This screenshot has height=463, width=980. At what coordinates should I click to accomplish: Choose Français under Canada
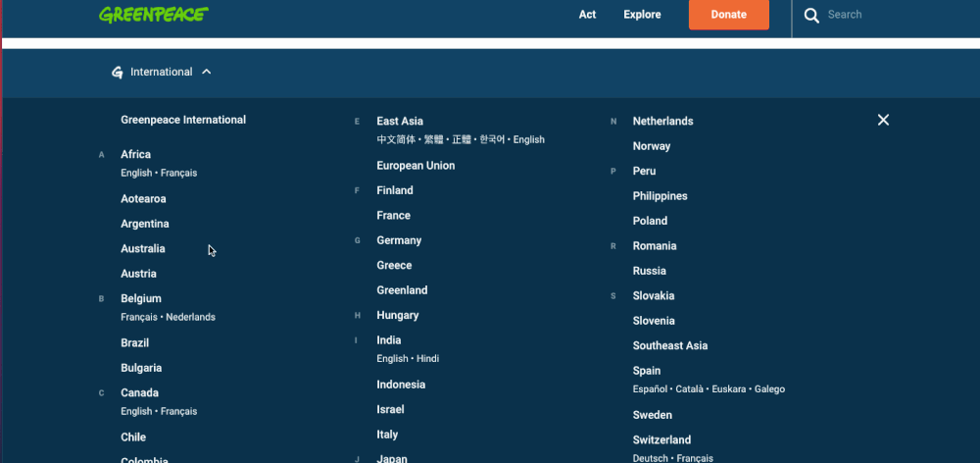(x=178, y=412)
